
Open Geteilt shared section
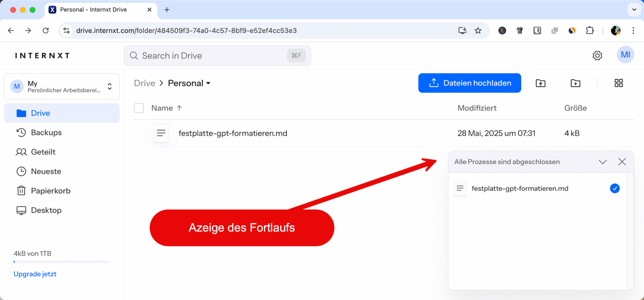tap(62, 152)
